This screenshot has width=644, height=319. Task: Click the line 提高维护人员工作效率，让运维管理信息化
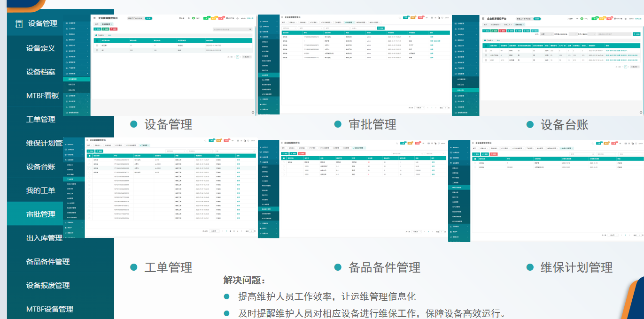(x=327, y=296)
